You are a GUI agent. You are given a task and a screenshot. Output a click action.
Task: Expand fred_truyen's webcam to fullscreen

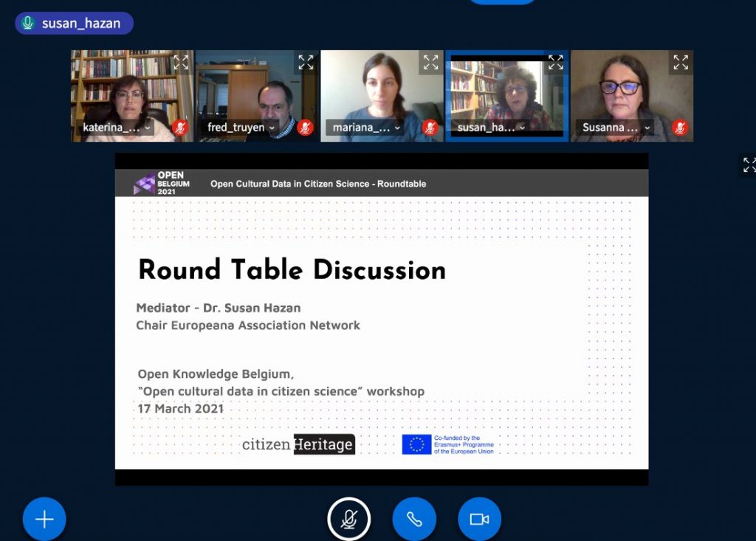(306, 63)
